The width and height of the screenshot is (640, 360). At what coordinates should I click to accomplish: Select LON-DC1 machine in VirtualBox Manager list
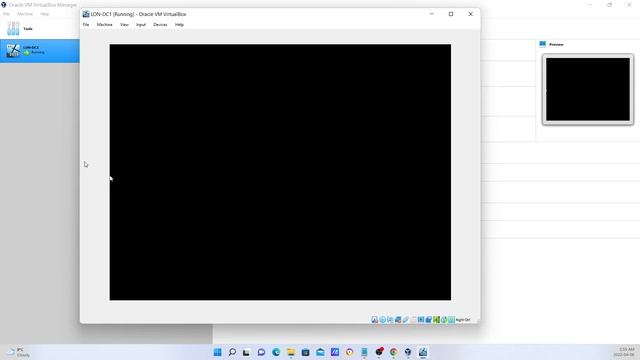coord(40,51)
